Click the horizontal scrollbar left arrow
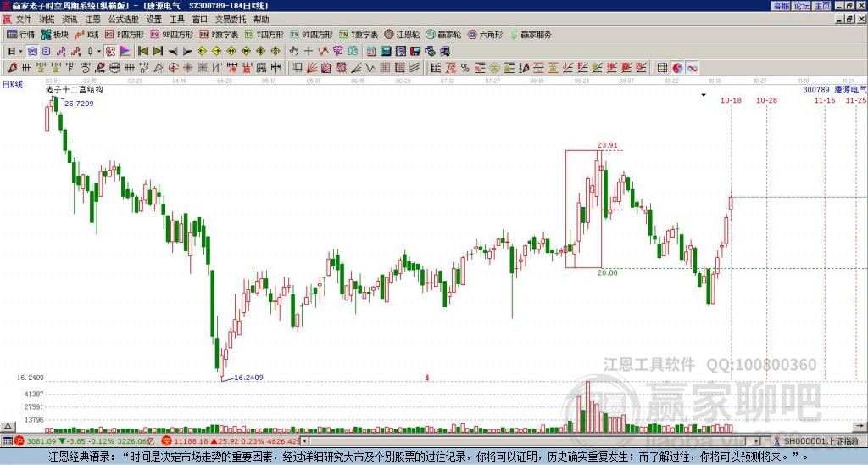868x465 pixels. click(x=304, y=441)
